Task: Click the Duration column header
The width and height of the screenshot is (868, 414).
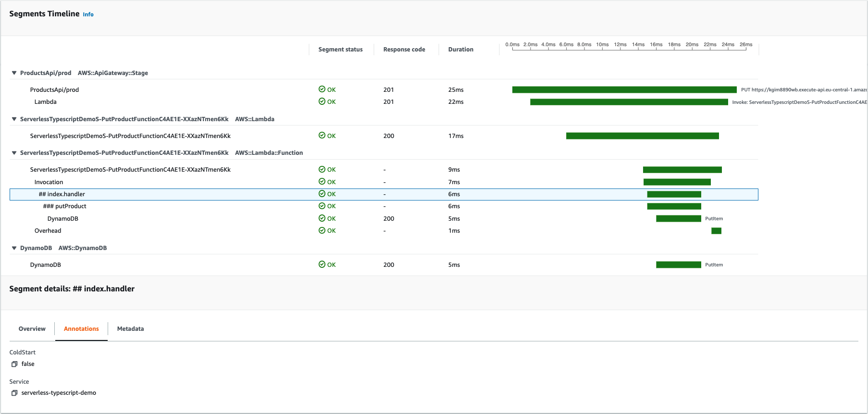Action: tap(460, 50)
